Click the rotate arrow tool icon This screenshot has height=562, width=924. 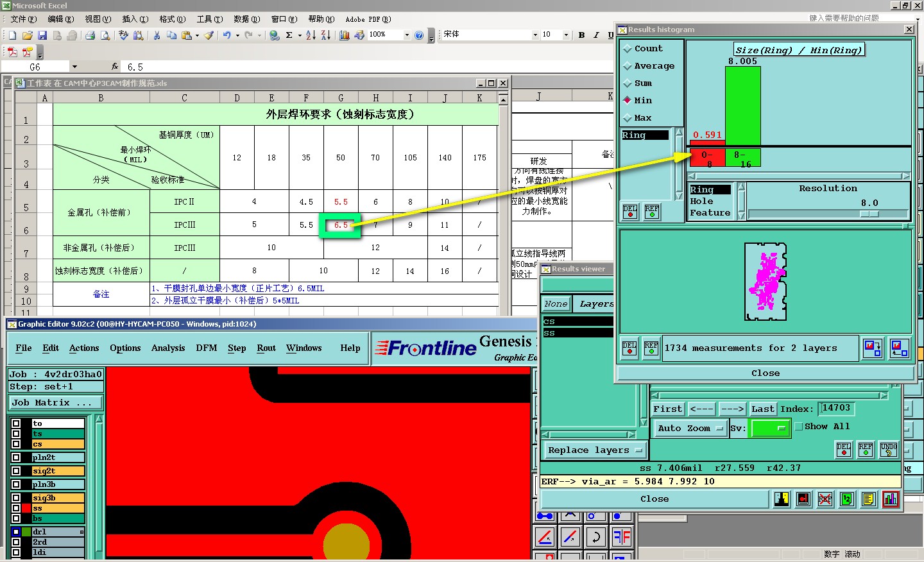pyautogui.click(x=595, y=536)
